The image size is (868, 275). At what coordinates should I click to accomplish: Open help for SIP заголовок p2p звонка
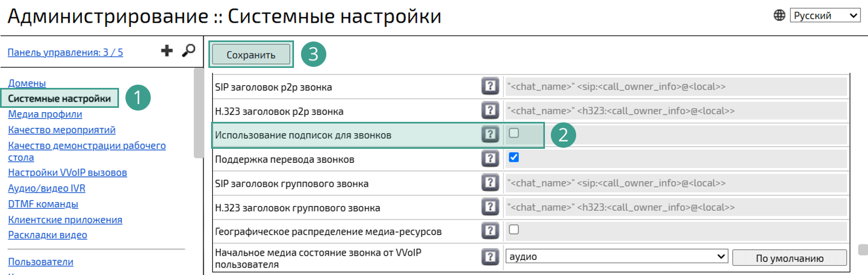pos(490,86)
